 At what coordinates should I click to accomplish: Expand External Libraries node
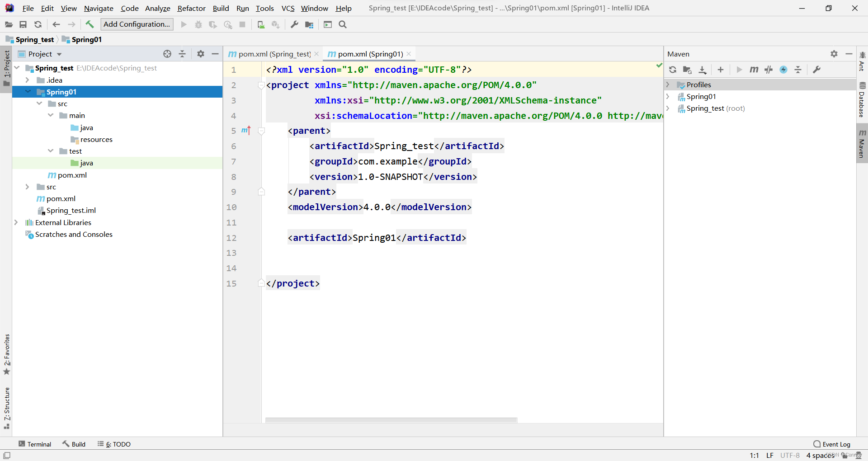click(16, 222)
